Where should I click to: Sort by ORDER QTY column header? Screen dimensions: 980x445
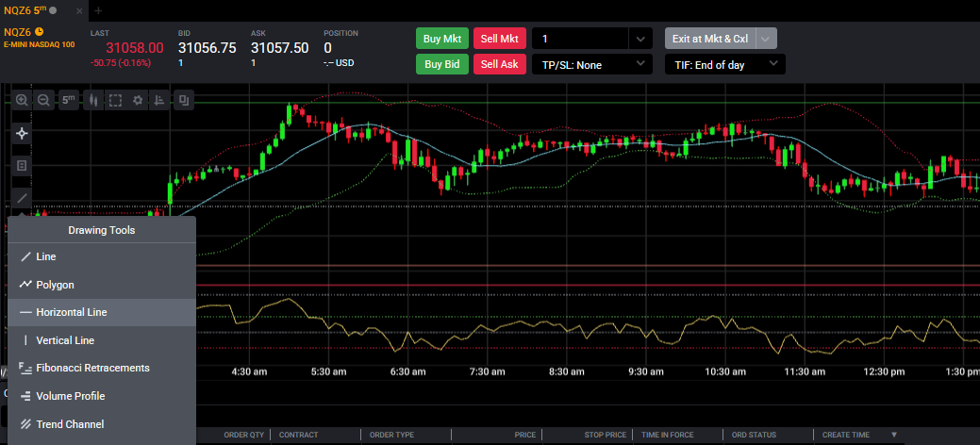(244, 435)
